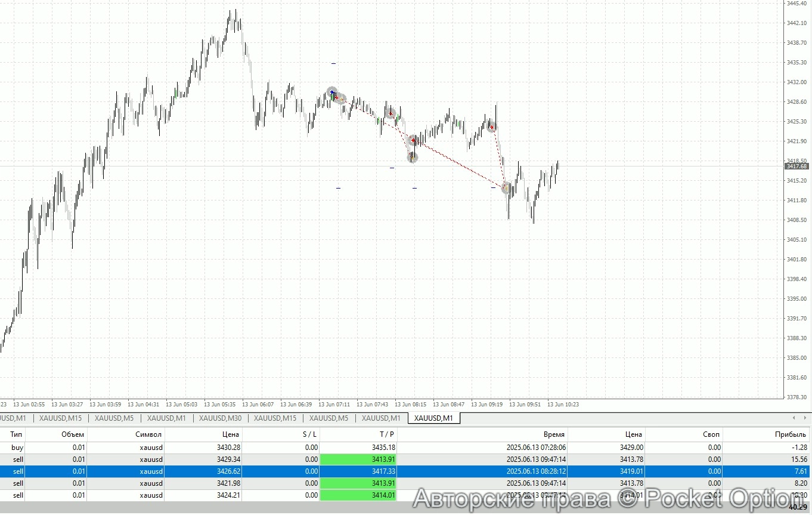Image resolution: width=812 pixels, height=515 pixels.
Task: Click the T/P column header
Action: 387,434
